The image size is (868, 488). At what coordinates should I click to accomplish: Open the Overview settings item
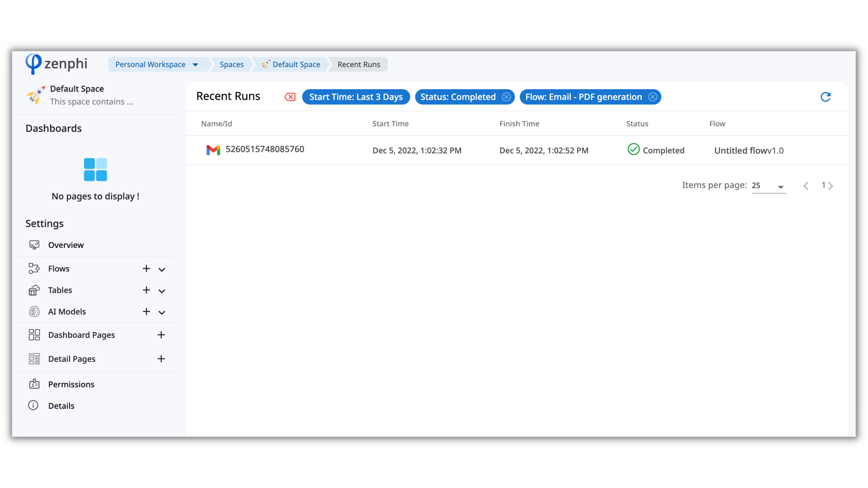point(66,245)
